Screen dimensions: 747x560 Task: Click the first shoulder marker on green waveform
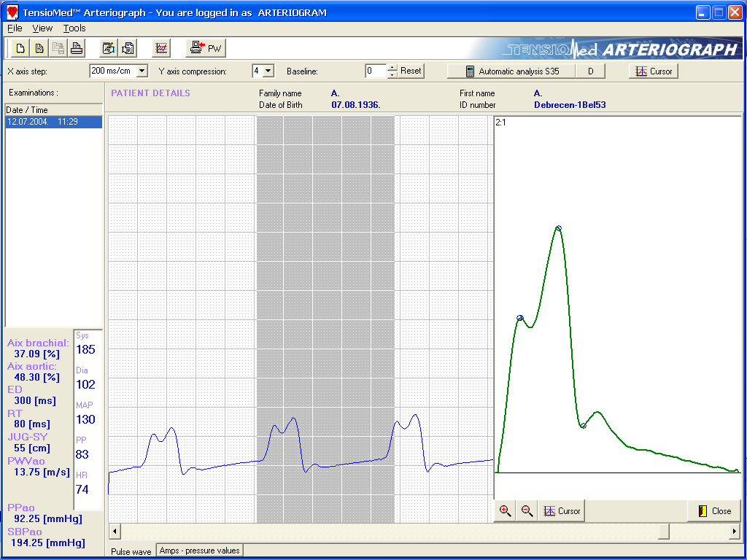tap(520, 318)
